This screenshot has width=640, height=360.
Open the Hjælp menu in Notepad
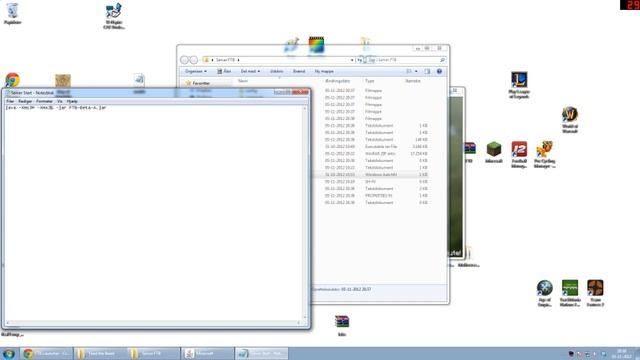72,101
